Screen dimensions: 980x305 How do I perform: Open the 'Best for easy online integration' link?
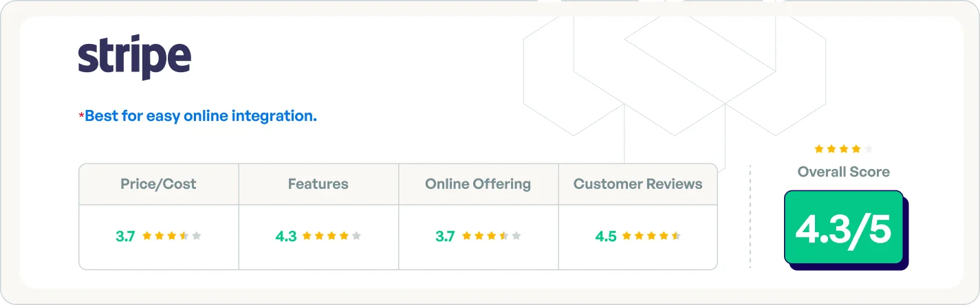pyautogui.click(x=201, y=116)
